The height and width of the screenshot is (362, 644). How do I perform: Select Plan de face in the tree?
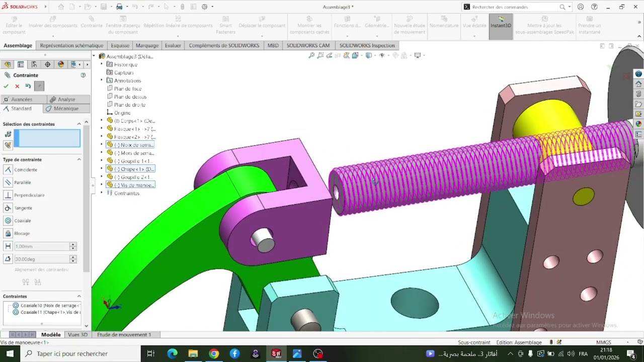coord(127,88)
